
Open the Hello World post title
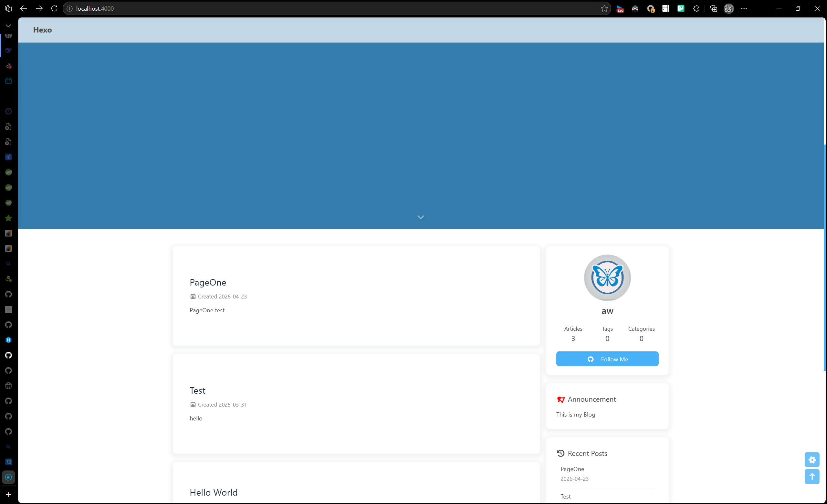(214, 492)
